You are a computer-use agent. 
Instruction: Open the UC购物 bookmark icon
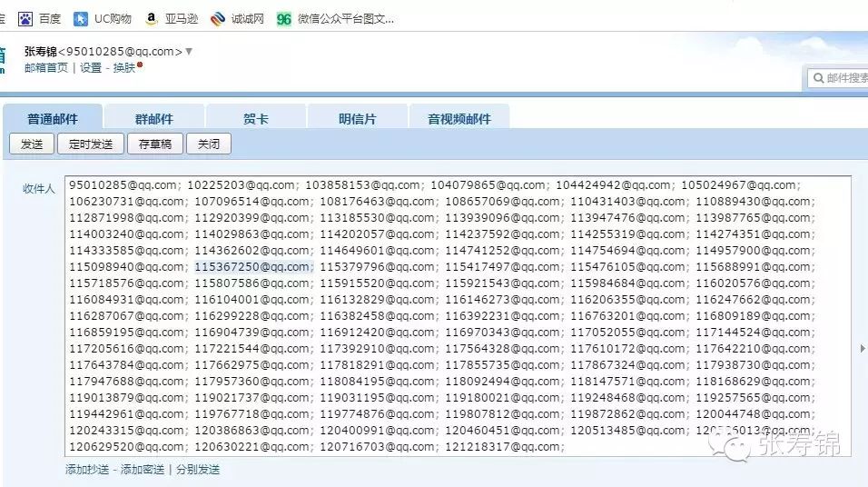click(x=81, y=19)
